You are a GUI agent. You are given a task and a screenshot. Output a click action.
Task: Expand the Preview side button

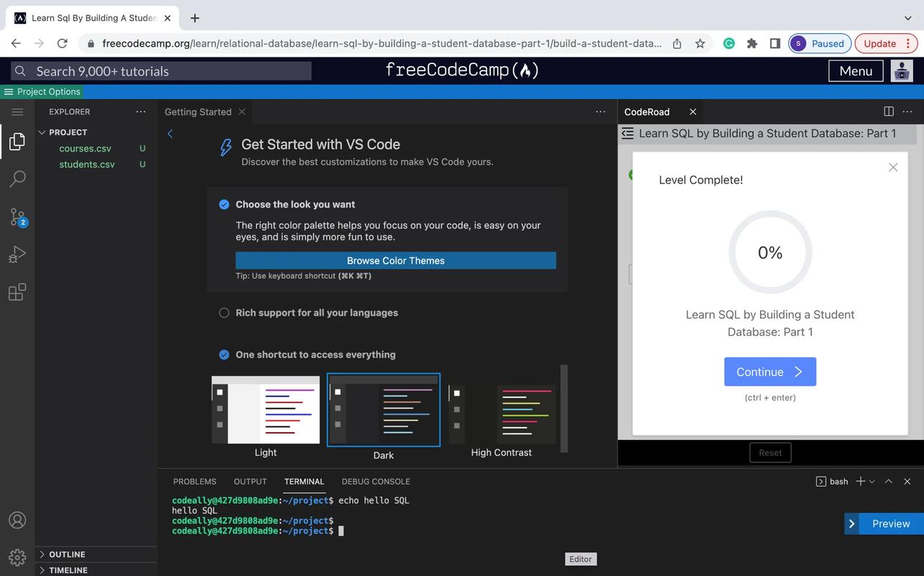[x=852, y=523]
